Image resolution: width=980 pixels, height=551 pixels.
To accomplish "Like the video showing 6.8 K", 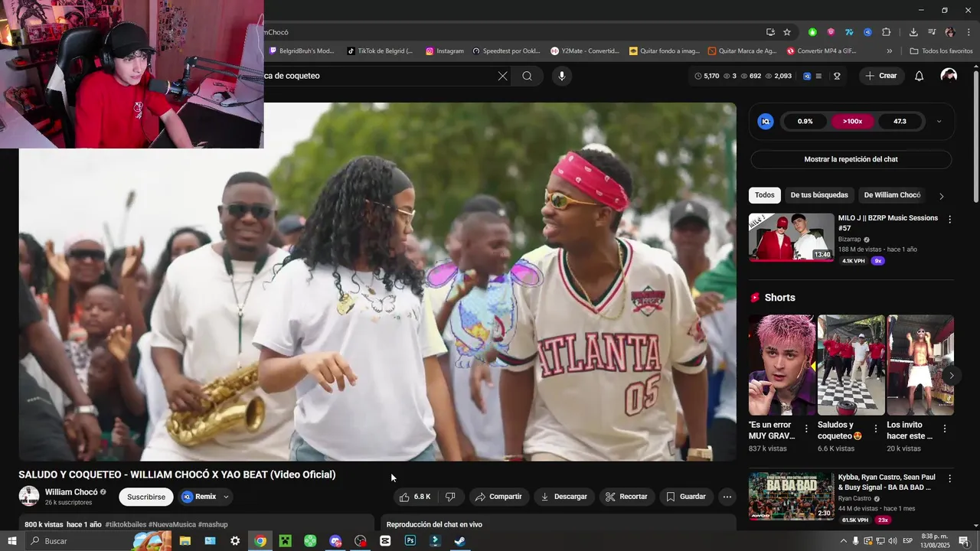I will tap(414, 497).
